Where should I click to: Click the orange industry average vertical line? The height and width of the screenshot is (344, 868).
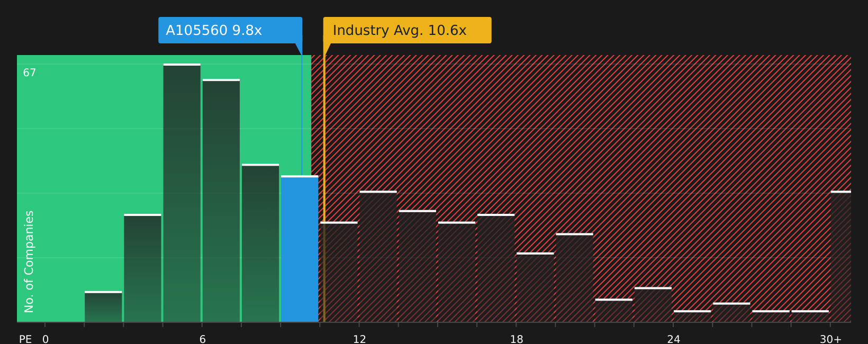[324, 183]
